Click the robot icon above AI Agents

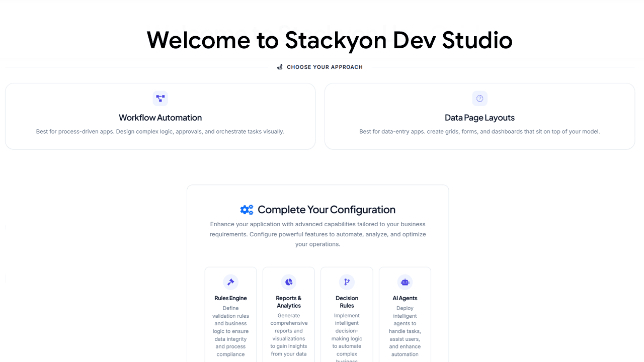click(405, 282)
